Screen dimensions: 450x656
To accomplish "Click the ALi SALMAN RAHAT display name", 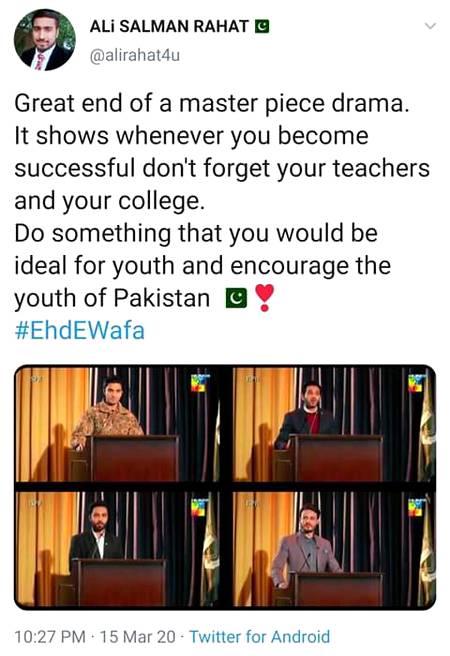I will (169, 27).
